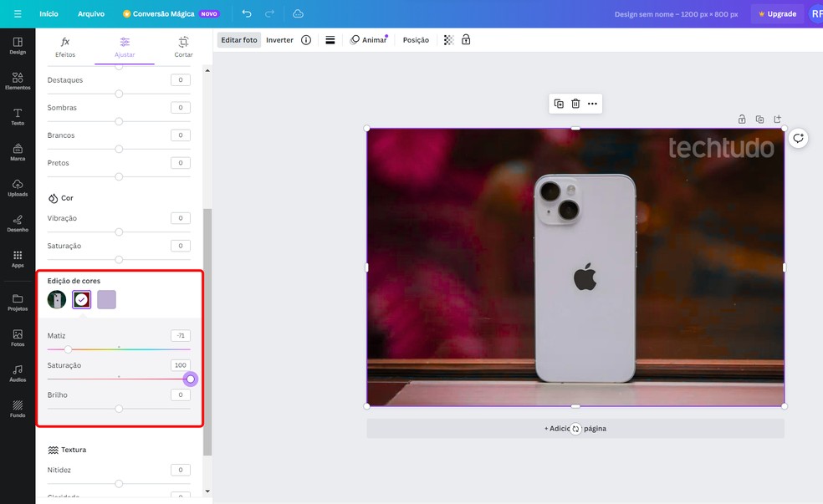Click the panel scrollbar down arrow

coord(207,491)
